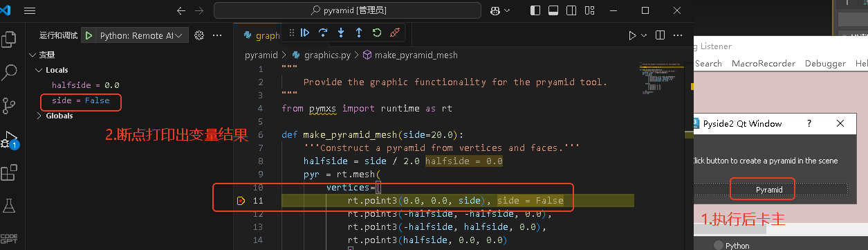
Task: Click the 'rt.point3(halfside, 0.0, 0.0)' line
Action: coord(427,240)
